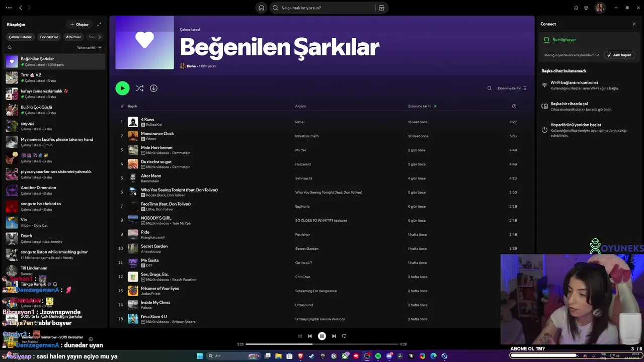Skip to the next track

334,336
